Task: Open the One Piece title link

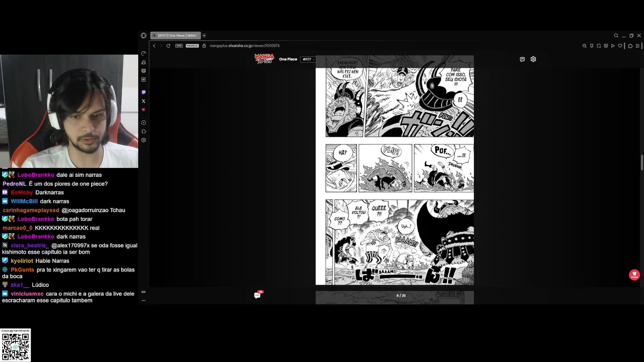Action: 288,59
